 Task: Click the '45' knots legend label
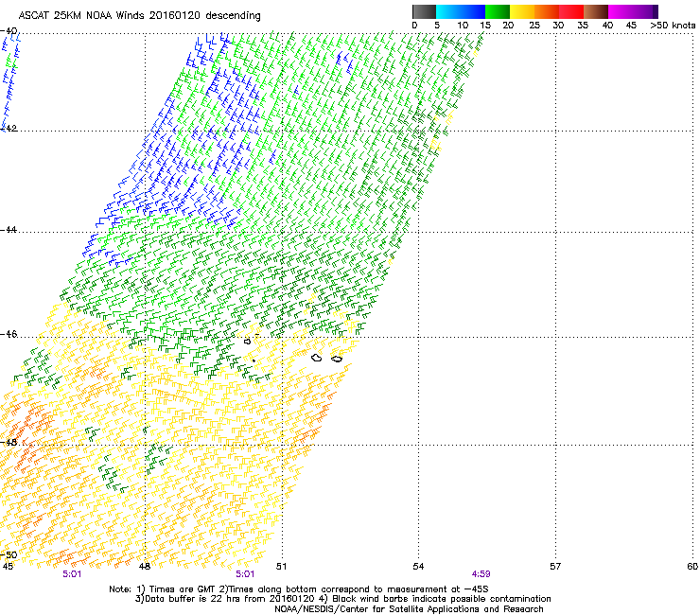(631, 26)
